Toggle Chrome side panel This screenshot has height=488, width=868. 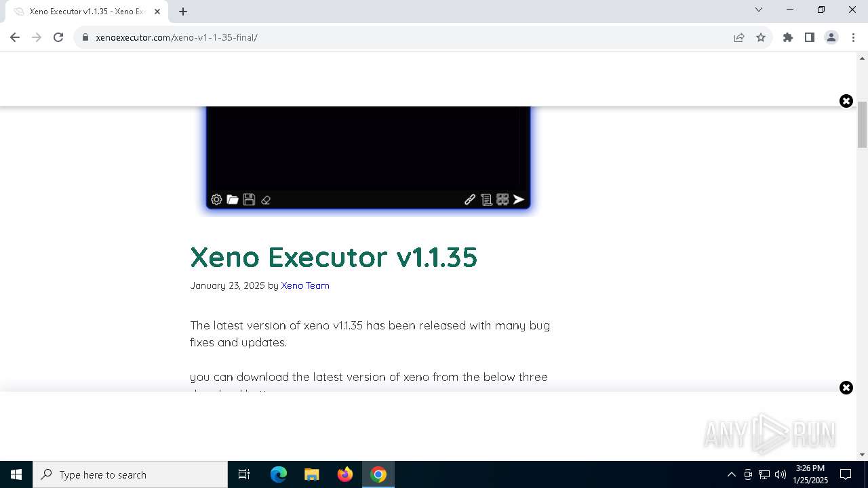(x=810, y=37)
